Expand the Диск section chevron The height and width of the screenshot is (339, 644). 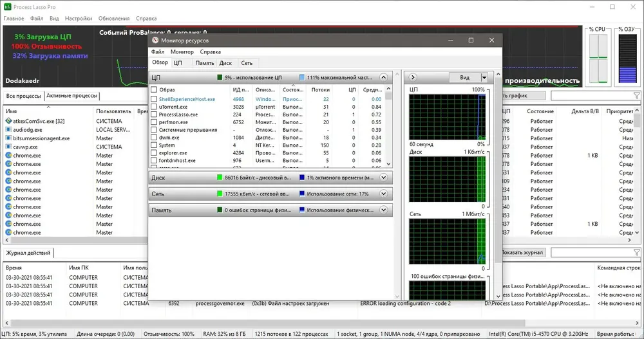coord(383,178)
